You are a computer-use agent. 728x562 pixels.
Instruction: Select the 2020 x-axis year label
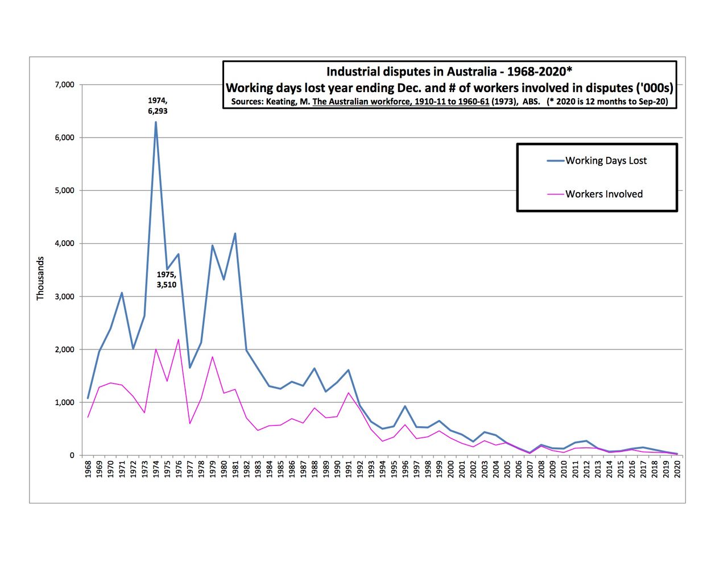coord(677,469)
